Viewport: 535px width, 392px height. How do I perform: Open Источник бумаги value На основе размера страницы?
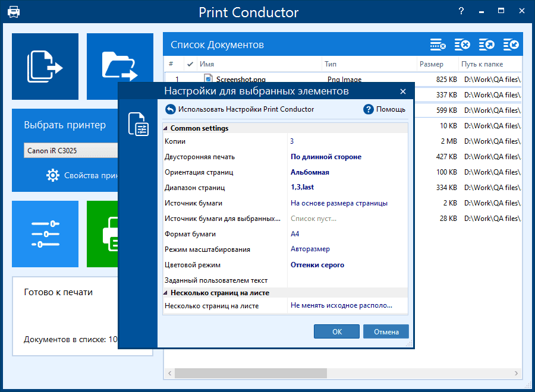coord(339,203)
